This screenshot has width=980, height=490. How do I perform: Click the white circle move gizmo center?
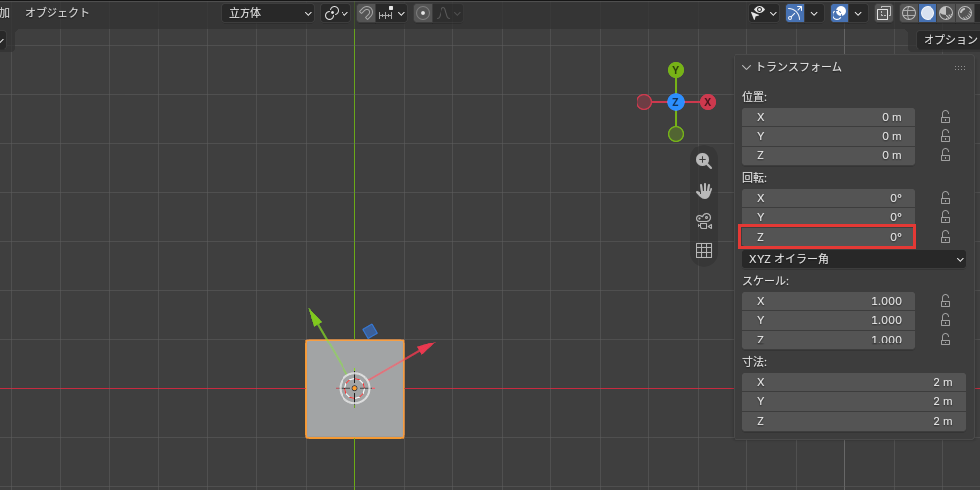pyautogui.click(x=355, y=388)
